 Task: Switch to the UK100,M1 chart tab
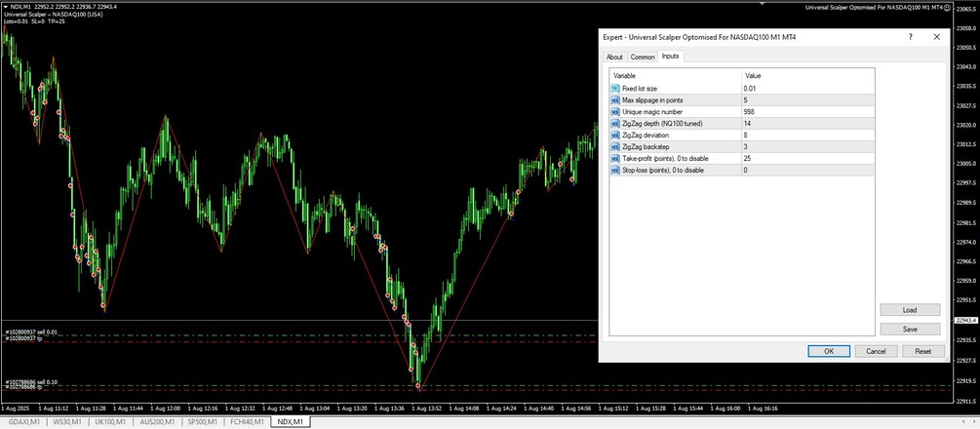[110, 422]
